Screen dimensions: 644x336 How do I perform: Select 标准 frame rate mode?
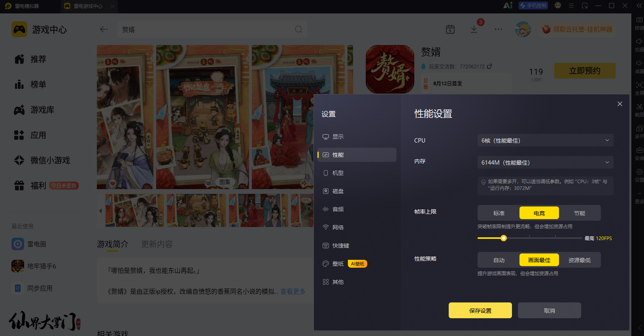(499, 213)
